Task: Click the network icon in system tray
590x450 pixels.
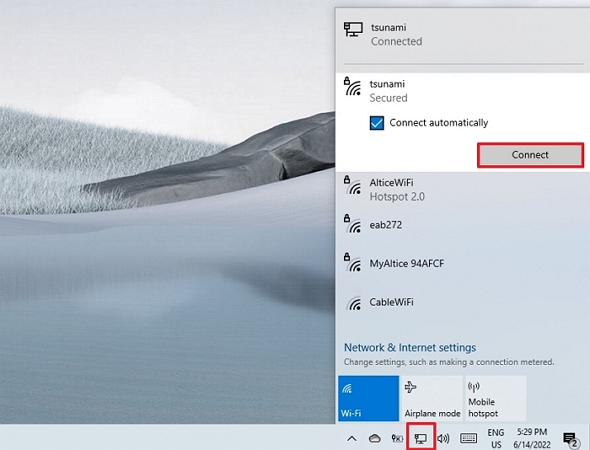Action: pos(421,438)
